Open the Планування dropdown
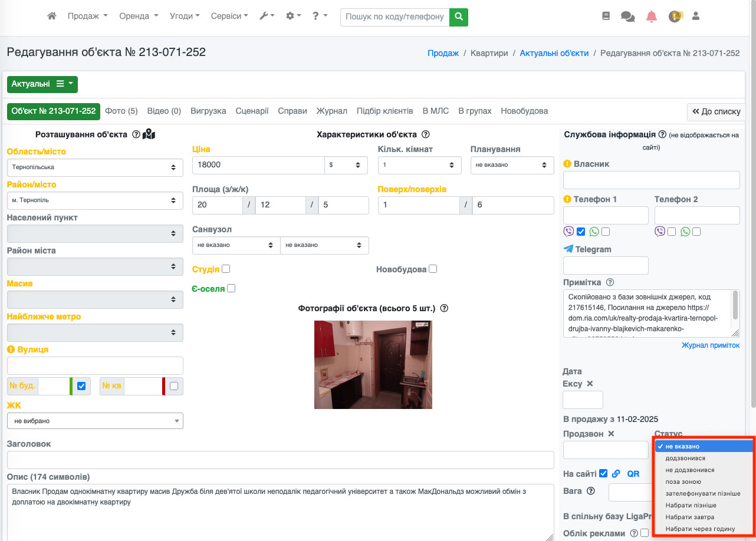This screenshot has height=541, width=756. tap(512, 165)
